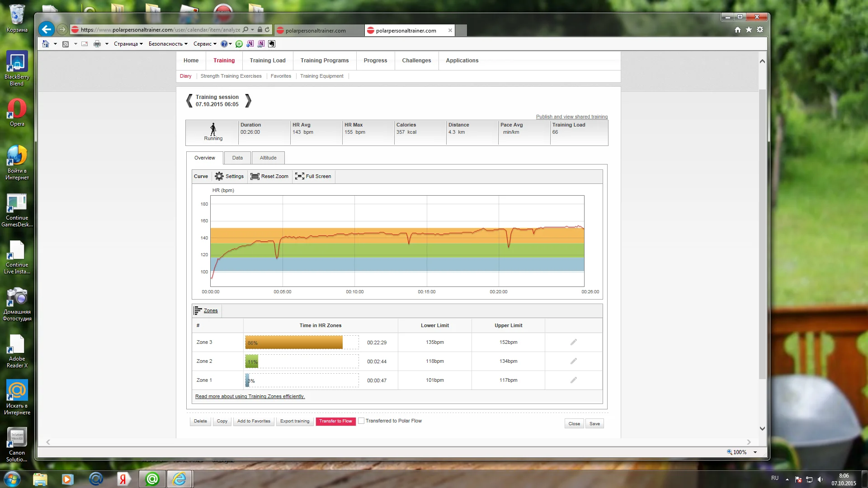The image size is (868, 488).
Task: Click the Transfer to Flow button
Action: (335, 421)
